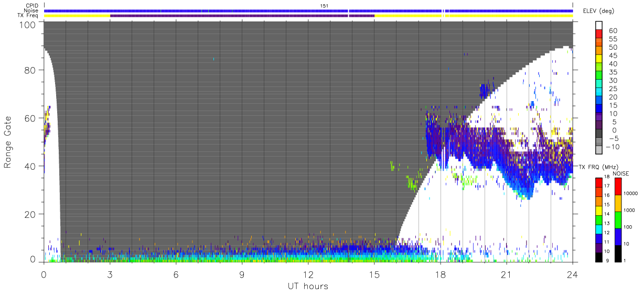Select the white top elevation color swatch
Screen dimensions: 644x297
[599, 26]
